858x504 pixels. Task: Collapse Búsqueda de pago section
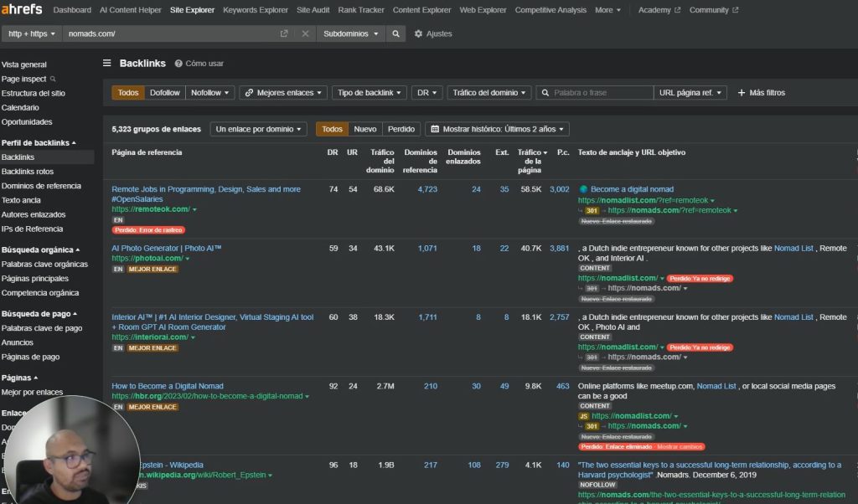pos(39,314)
